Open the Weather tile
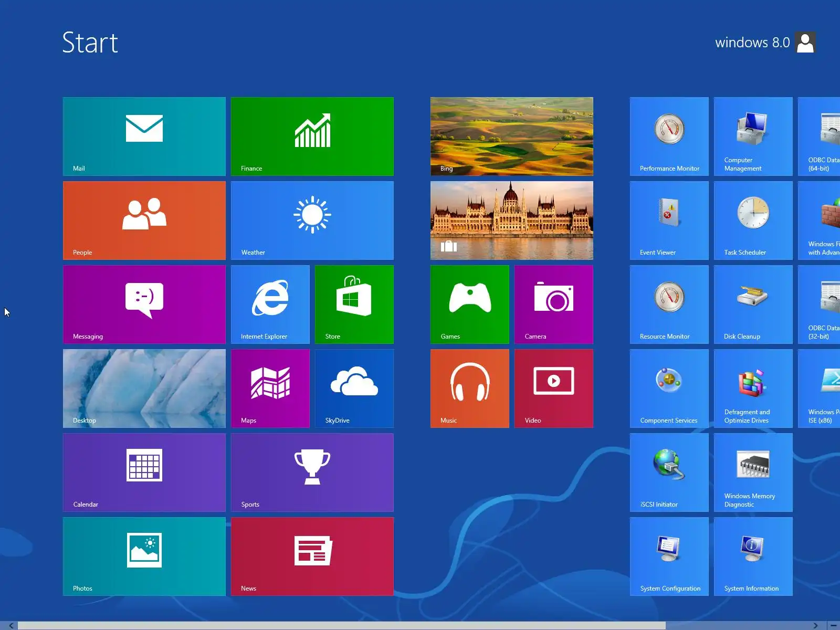The width and height of the screenshot is (840, 630). (x=312, y=220)
